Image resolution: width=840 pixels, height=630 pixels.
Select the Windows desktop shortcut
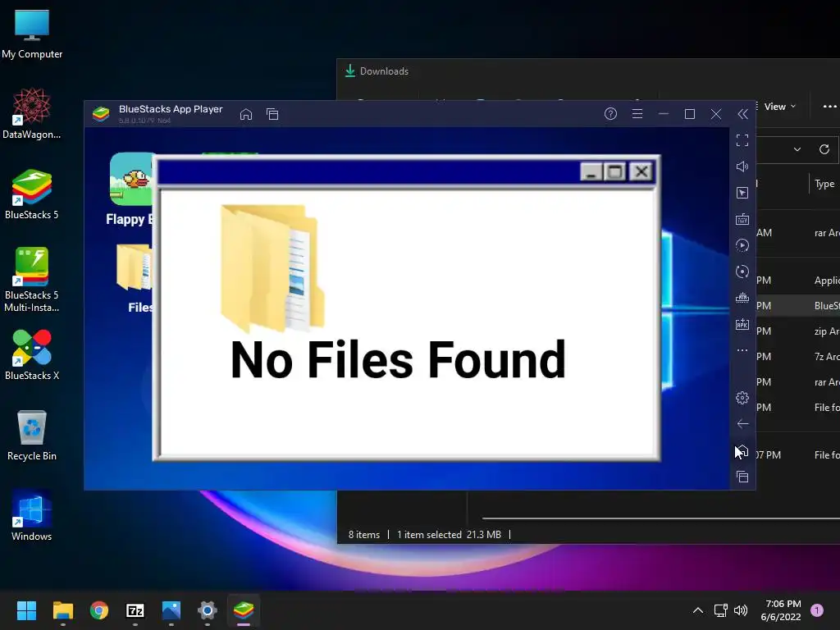click(x=32, y=515)
